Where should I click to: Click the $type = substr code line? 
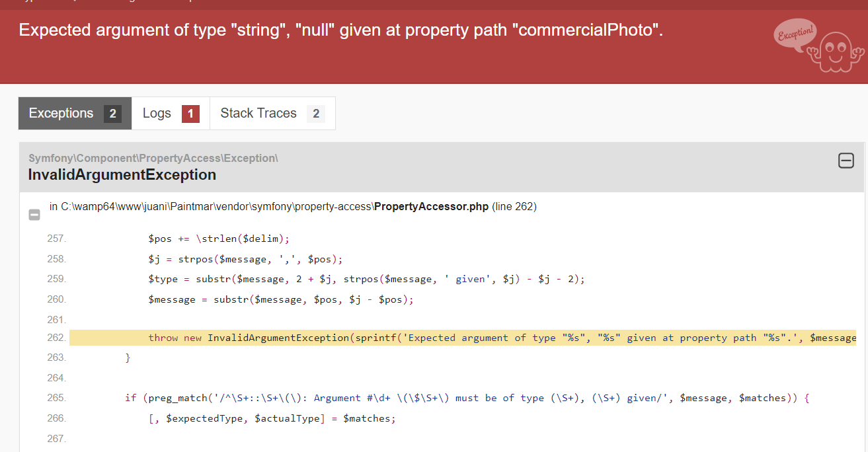(366, 279)
